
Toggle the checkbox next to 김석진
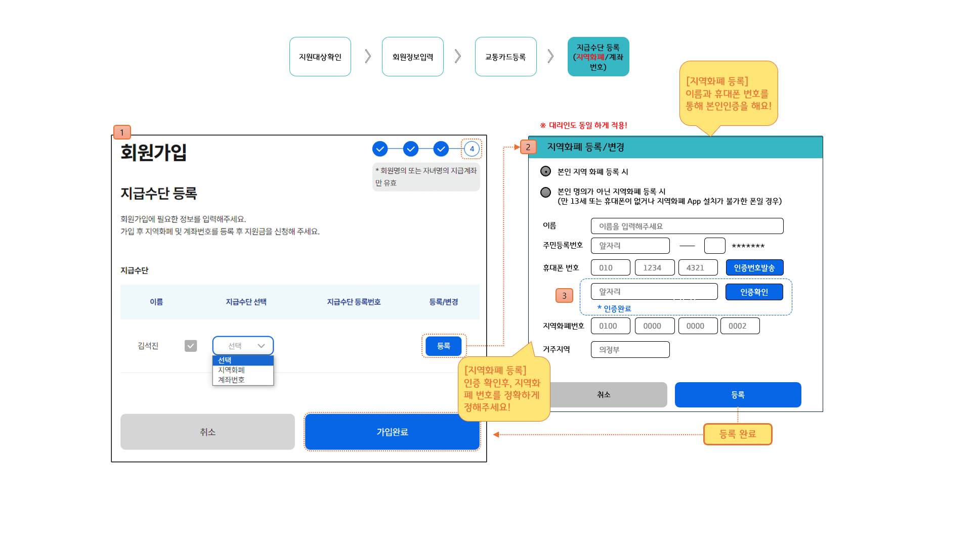[x=191, y=346]
